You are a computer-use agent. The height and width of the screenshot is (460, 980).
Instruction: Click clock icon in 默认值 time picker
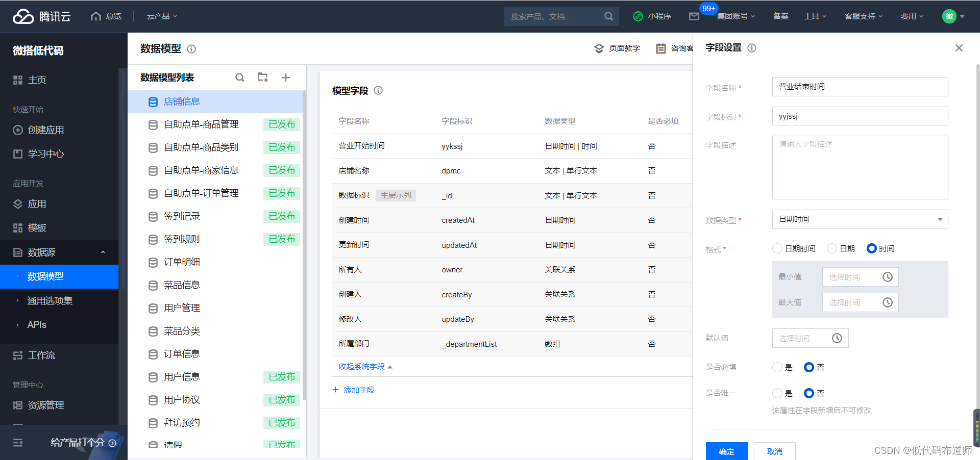click(837, 338)
